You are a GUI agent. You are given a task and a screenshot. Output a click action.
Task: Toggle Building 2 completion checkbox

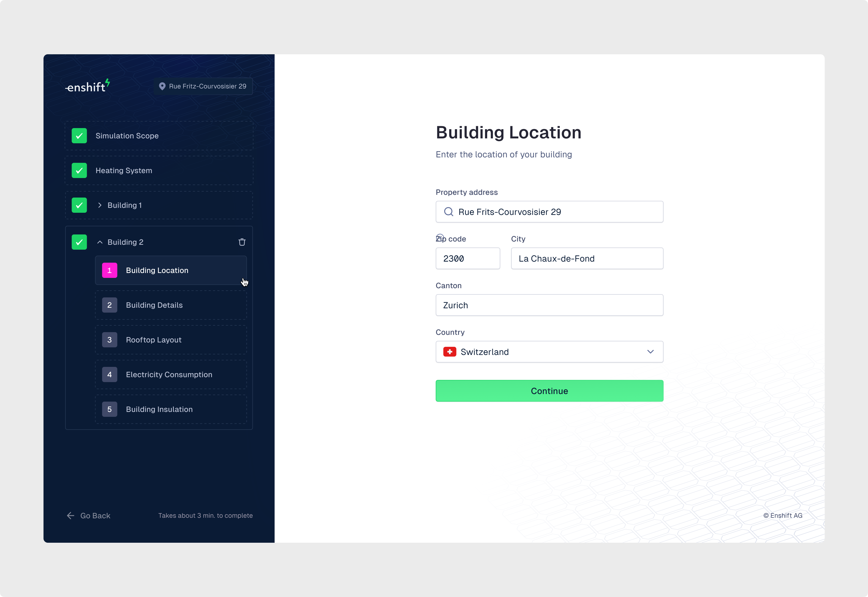(79, 242)
